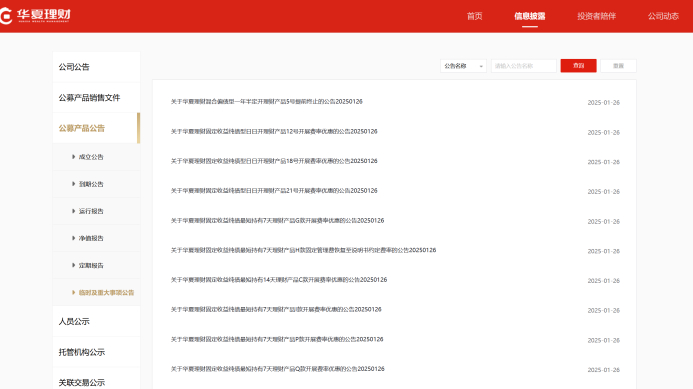The image size is (693, 389).
Task: Click the arrow icon beside 到期公告
Action: click(x=73, y=183)
